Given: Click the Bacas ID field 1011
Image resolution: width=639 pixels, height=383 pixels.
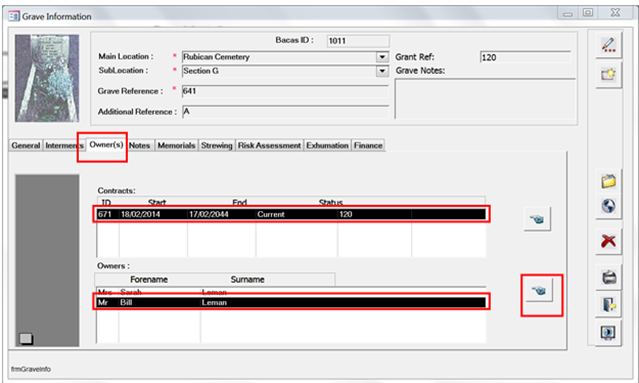Looking at the screenshot, I should coord(358,41).
